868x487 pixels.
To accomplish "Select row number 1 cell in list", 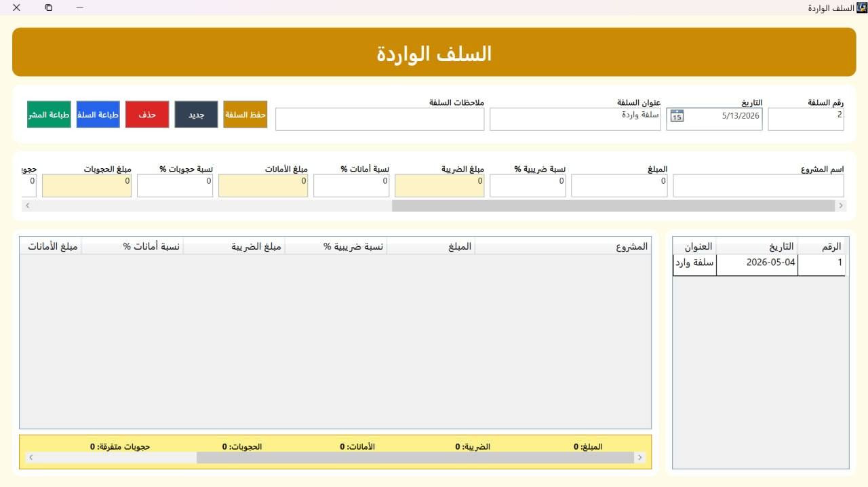I will (821, 265).
